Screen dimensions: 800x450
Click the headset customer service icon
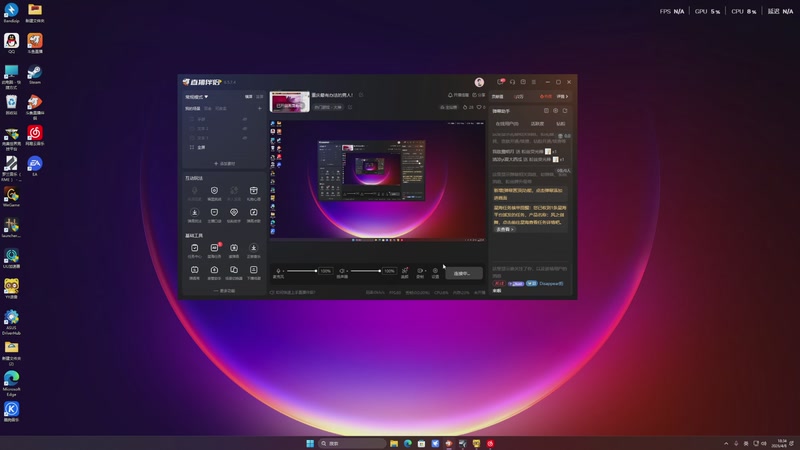click(512, 82)
